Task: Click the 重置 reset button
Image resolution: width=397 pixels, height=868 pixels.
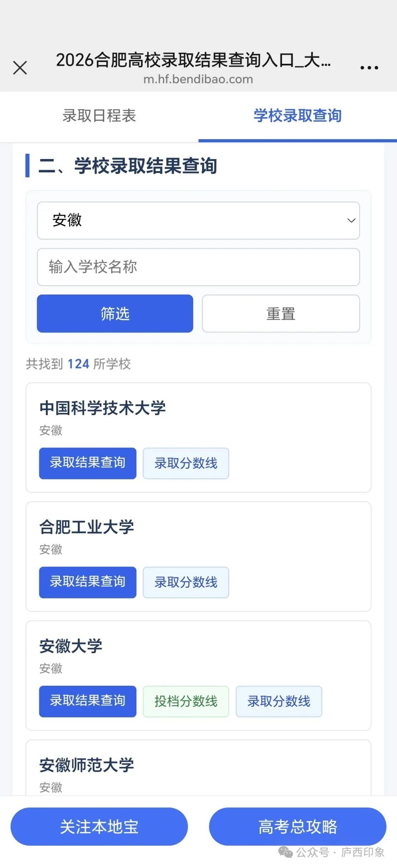Action: click(x=281, y=313)
